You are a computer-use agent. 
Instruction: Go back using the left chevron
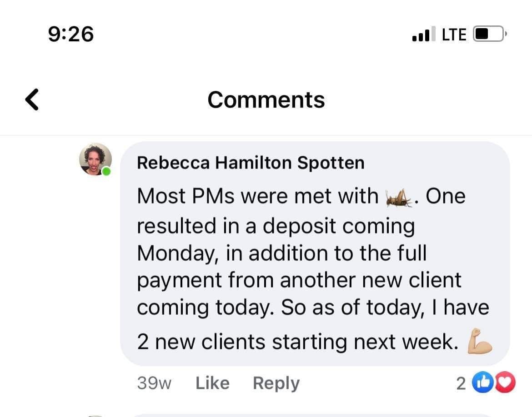pos(31,100)
